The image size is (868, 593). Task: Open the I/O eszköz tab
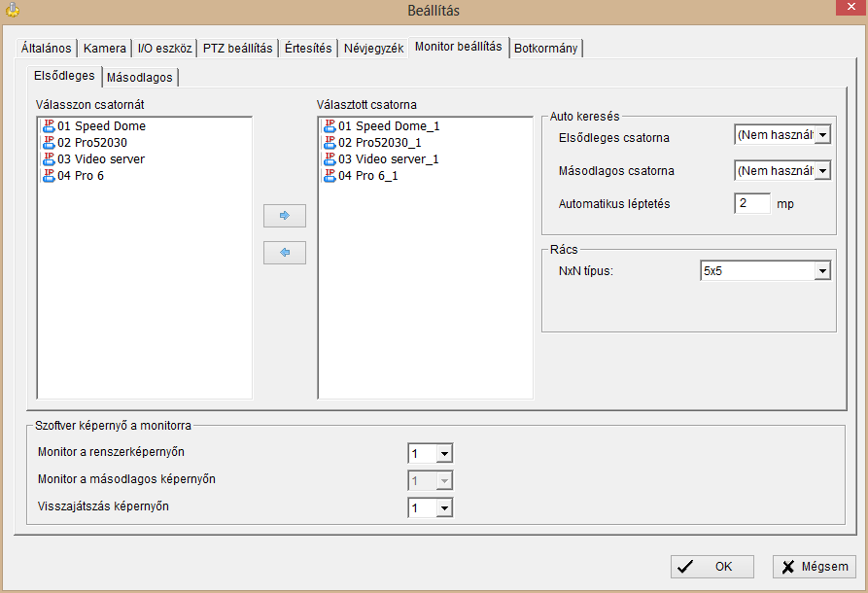click(x=164, y=49)
